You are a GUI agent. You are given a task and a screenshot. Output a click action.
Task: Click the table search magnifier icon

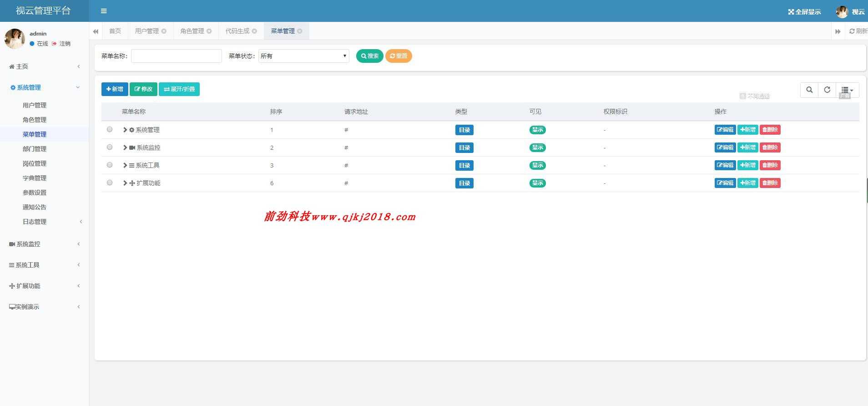click(809, 90)
